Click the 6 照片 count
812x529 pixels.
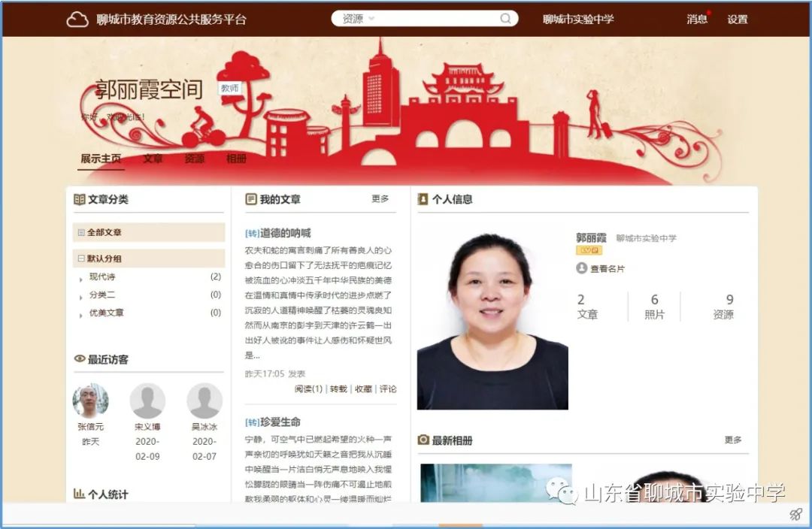pos(655,307)
